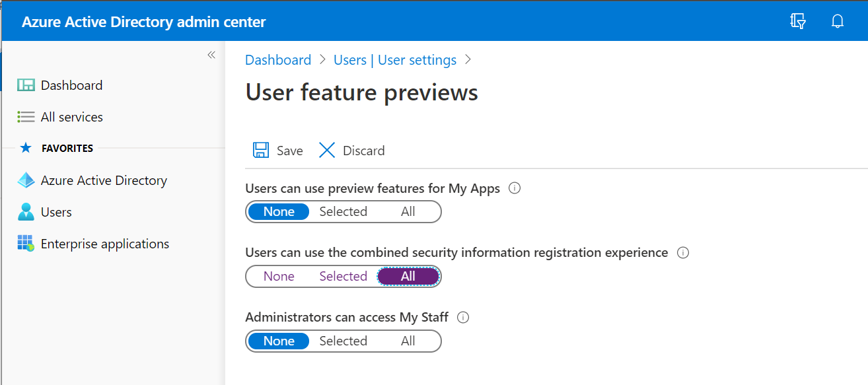Click the User feature previews heading
This screenshot has height=385, width=868.
coord(361,92)
